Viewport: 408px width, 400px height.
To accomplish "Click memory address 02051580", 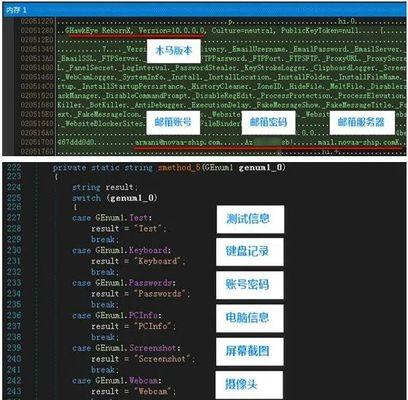I will 37,105.
